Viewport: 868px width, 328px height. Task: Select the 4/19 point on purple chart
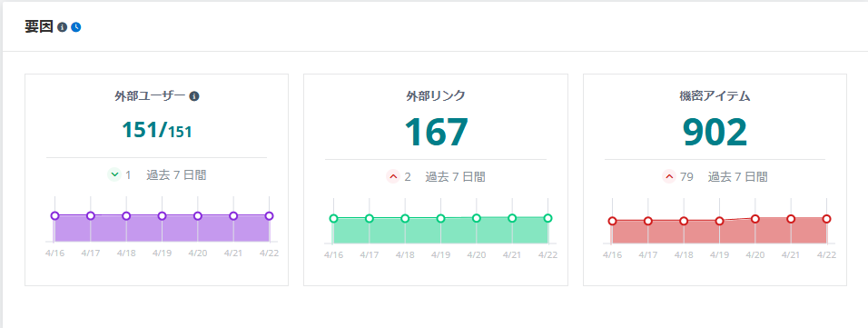pos(163,216)
